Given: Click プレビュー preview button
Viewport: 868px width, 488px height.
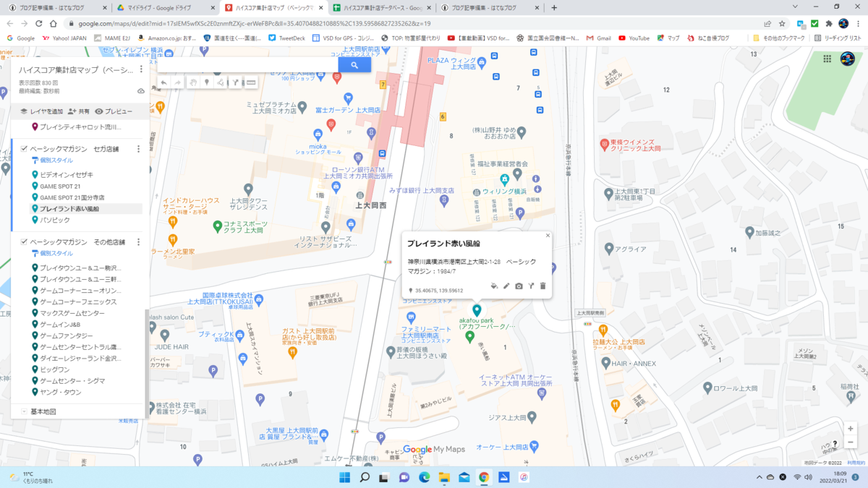Looking at the screenshot, I should tap(114, 111).
